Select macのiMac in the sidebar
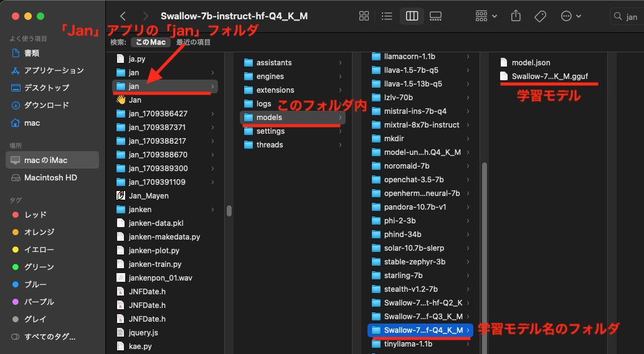 click(x=52, y=160)
